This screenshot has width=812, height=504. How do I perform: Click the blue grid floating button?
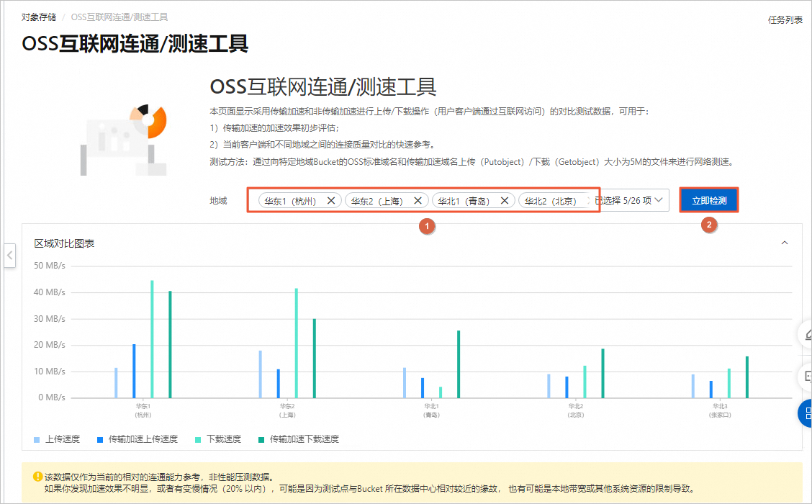[x=807, y=413]
